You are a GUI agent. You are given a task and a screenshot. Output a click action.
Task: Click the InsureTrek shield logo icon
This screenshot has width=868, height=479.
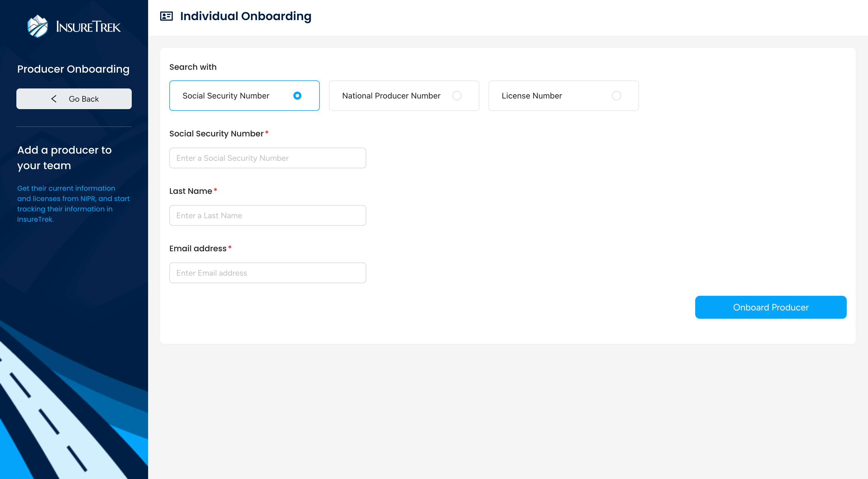tap(37, 26)
